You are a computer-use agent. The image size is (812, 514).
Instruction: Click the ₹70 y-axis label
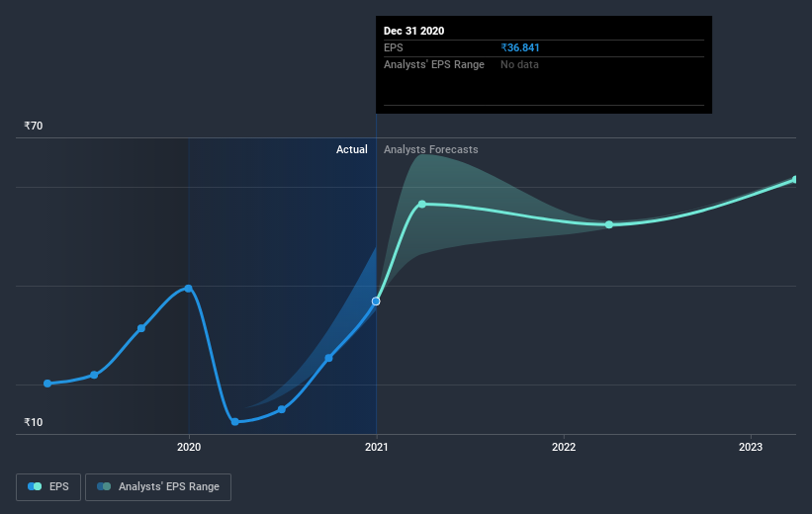(34, 126)
